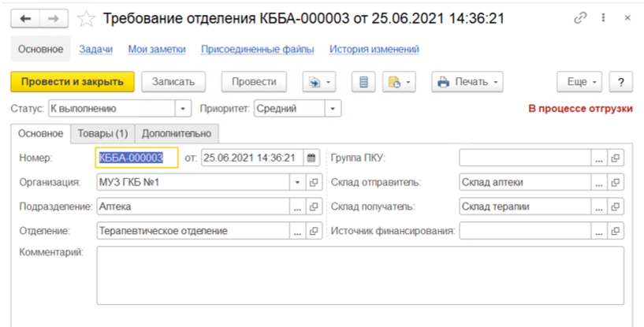The width and height of the screenshot is (644, 327).
Task: Click inside the Комментарий text field
Action: click(359, 274)
